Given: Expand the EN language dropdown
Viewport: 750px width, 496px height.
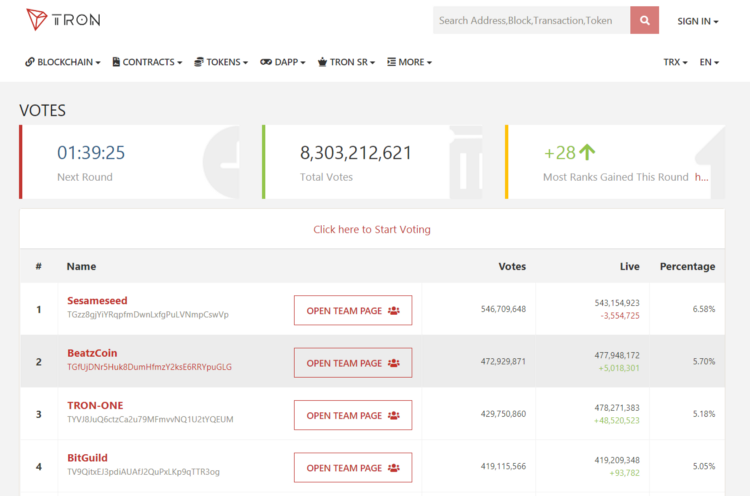Looking at the screenshot, I should click(x=709, y=62).
